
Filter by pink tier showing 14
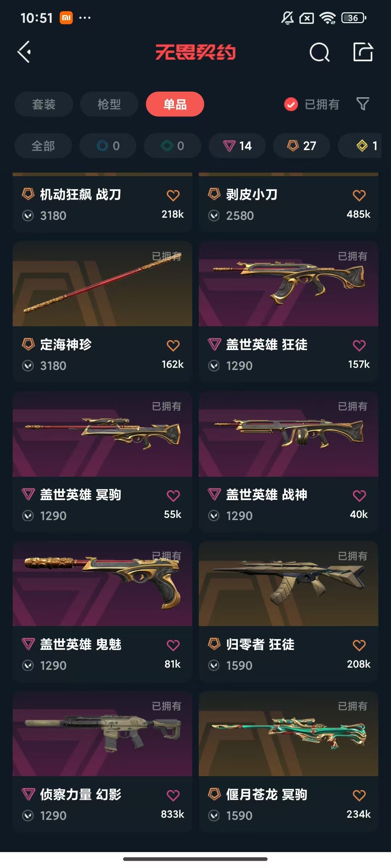click(237, 146)
